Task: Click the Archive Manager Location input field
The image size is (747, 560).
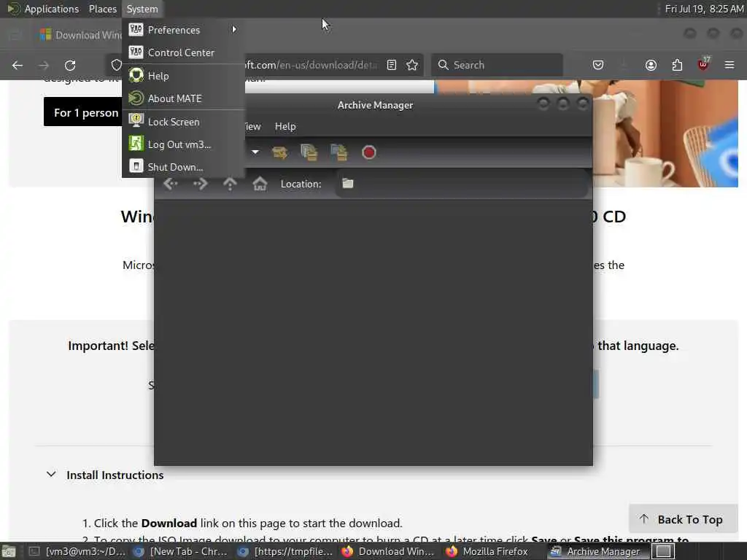Action: (x=461, y=183)
